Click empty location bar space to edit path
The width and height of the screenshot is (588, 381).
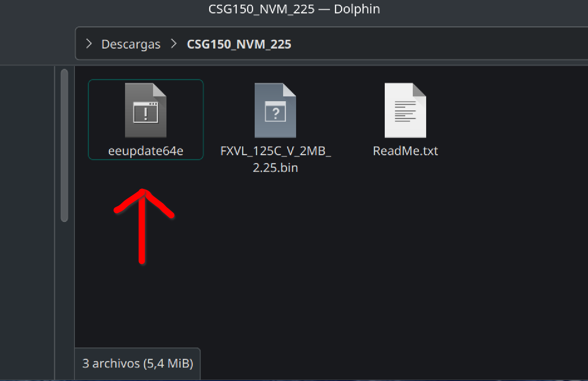[x=439, y=43]
